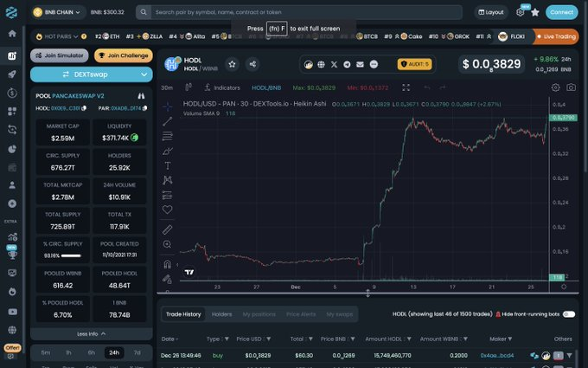Toggle Hide front-running bots switch

point(568,314)
